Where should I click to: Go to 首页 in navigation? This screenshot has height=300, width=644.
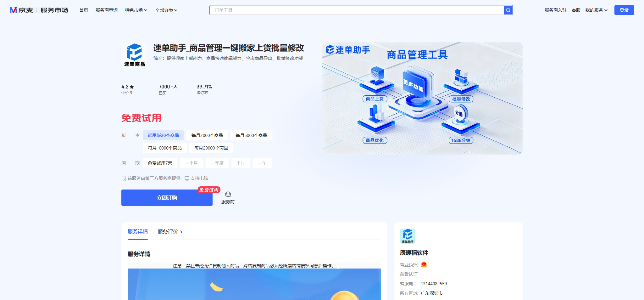pos(84,10)
